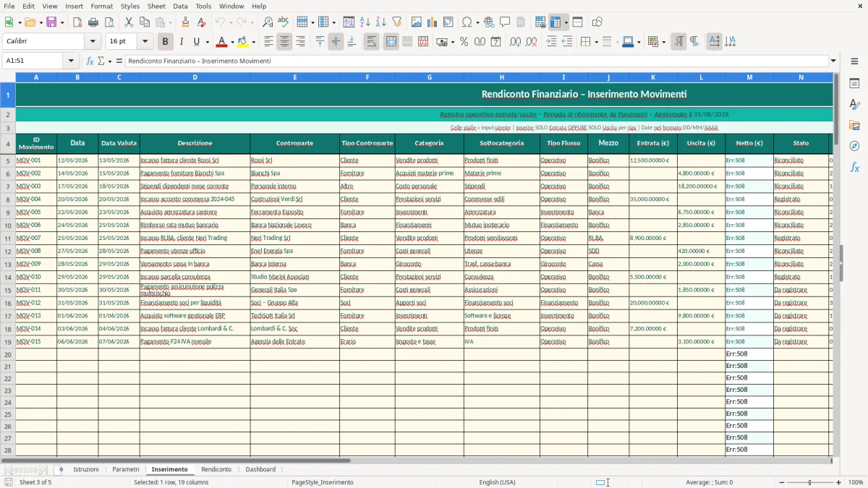This screenshot has width=868, height=488.
Task: Apply yellow background highlight color
Action: 243,42
